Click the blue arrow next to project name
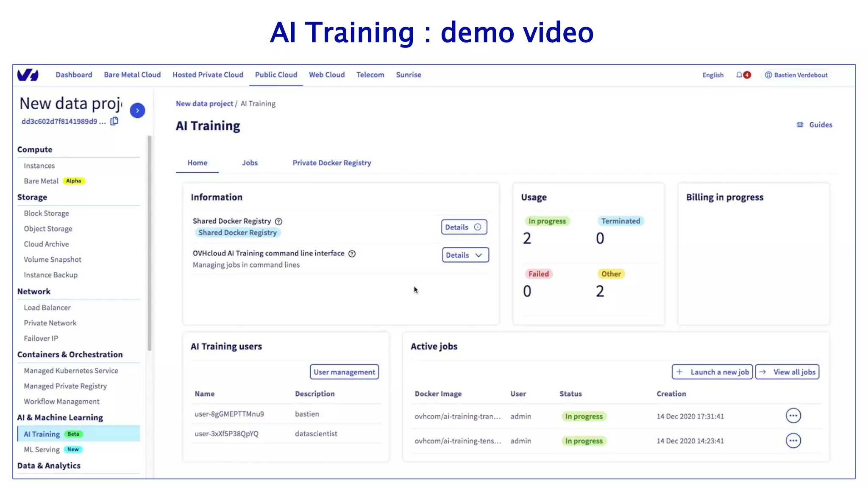This screenshot has width=868, height=488. pyautogui.click(x=137, y=111)
